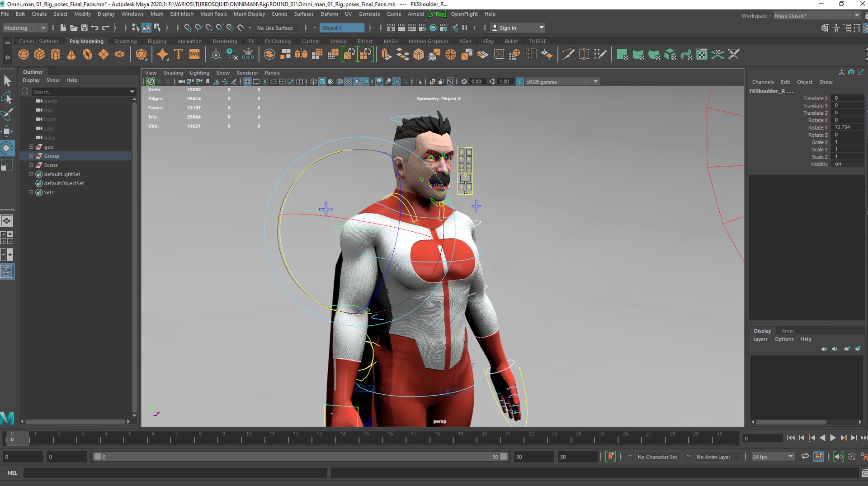Create a polygon cube from the shelf

(39, 55)
